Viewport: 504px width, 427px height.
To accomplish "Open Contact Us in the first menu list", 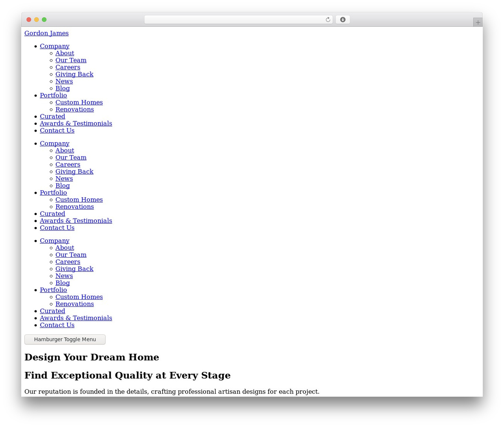I will pyautogui.click(x=57, y=131).
